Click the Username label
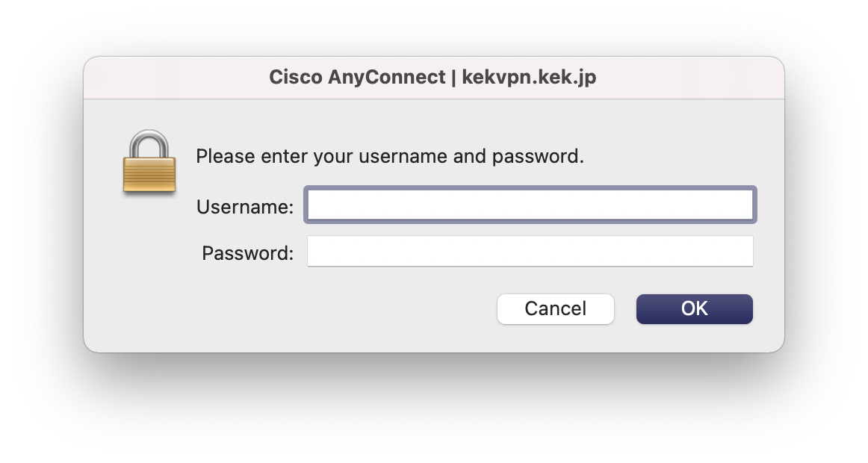The image size is (868, 463). pyautogui.click(x=245, y=207)
